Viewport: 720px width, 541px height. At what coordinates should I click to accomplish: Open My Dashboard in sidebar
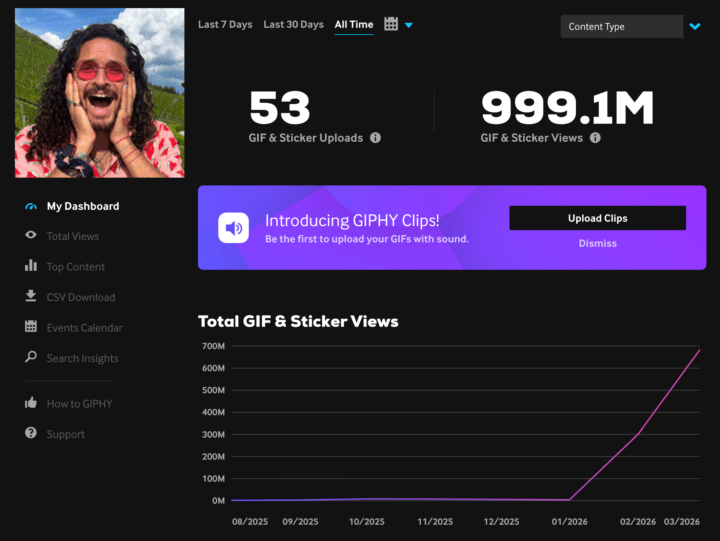(x=83, y=206)
